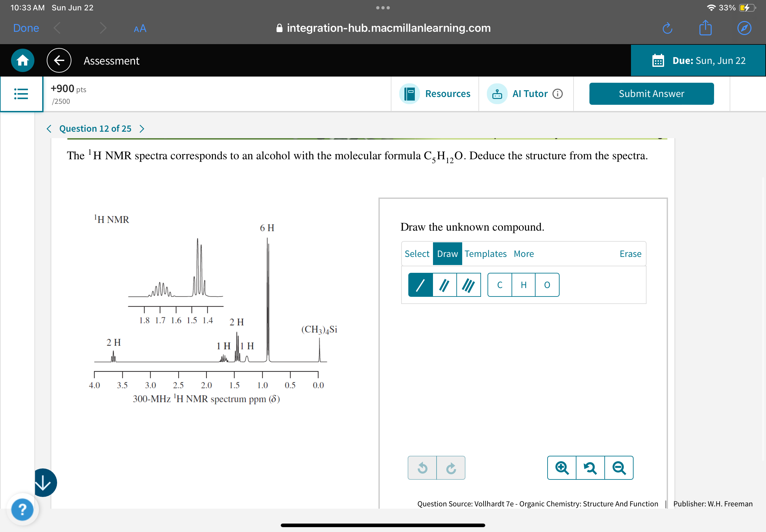Select the double bond drawing tool

[x=444, y=285]
